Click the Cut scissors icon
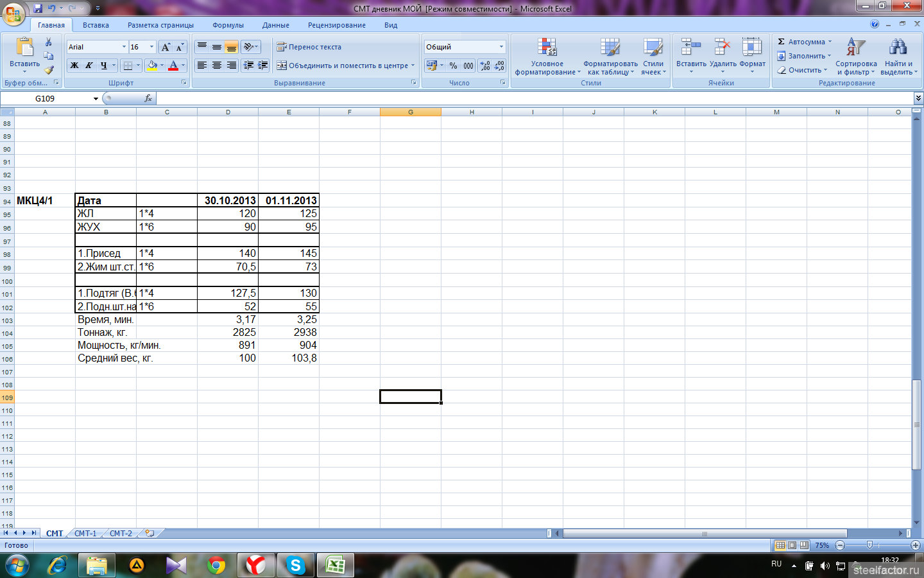This screenshot has height=578, width=924. (49, 42)
